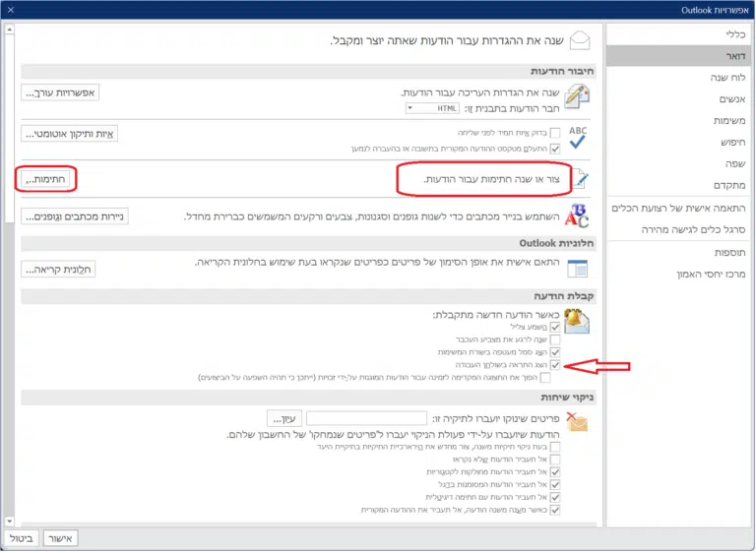This screenshot has height=553, width=756.
Task: Toggle 'כאשר מענה משנה הודעה' checkbox
Action: [x=555, y=510]
